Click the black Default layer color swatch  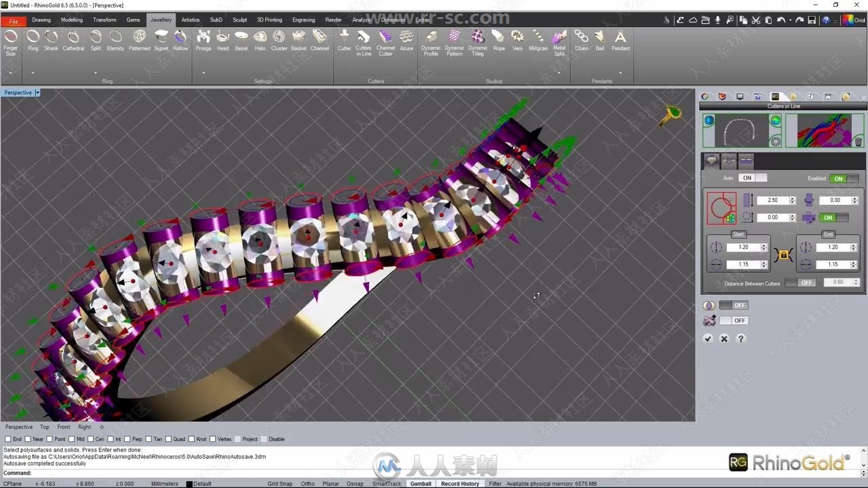coord(189,484)
